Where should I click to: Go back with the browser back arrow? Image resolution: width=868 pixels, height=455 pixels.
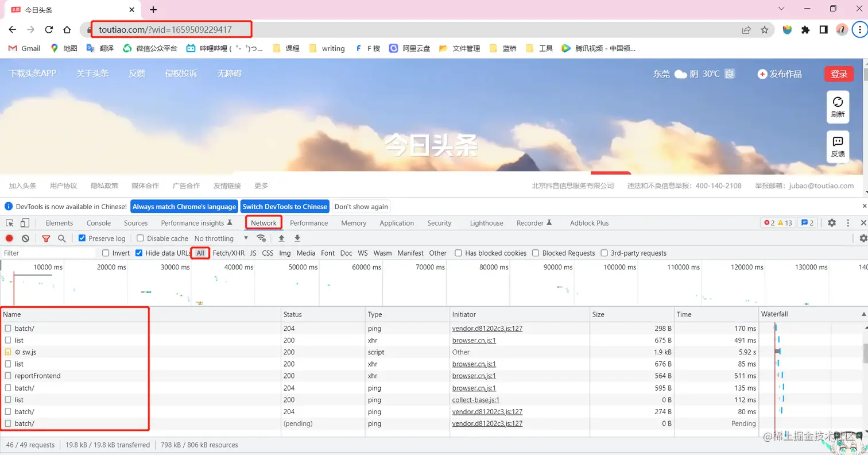pyautogui.click(x=13, y=30)
